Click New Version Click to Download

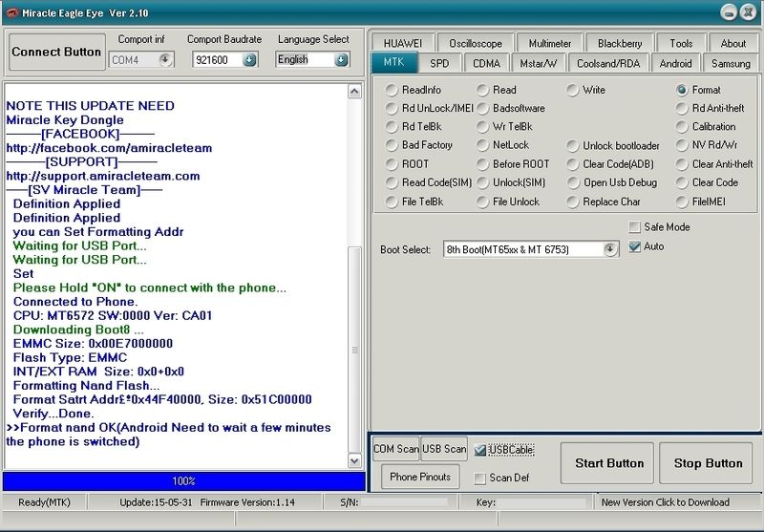pos(665,502)
